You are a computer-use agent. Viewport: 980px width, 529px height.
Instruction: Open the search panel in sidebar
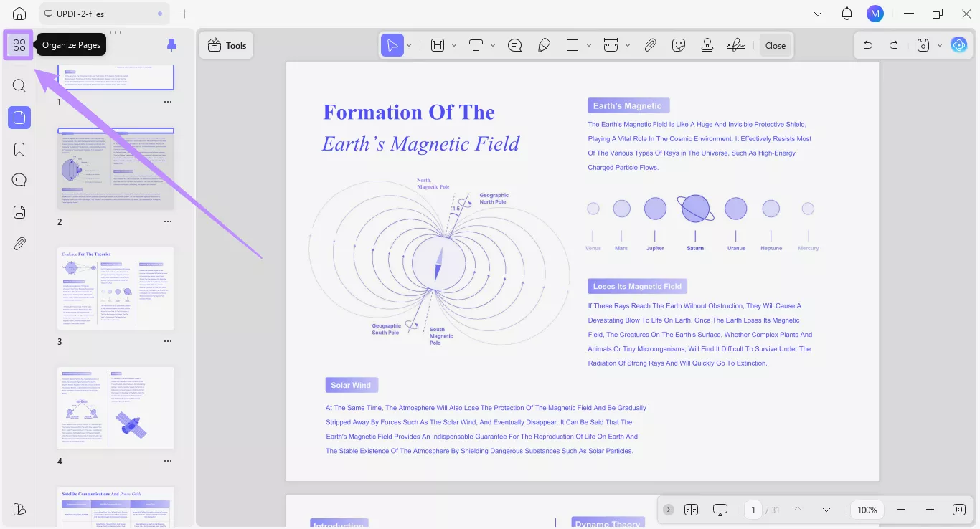tap(19, 85)
